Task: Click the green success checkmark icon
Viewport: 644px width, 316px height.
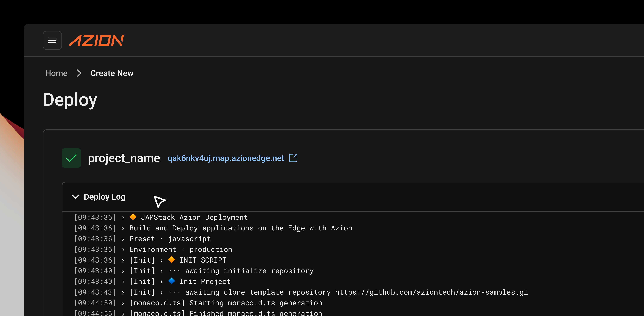Action: (71, 158)
